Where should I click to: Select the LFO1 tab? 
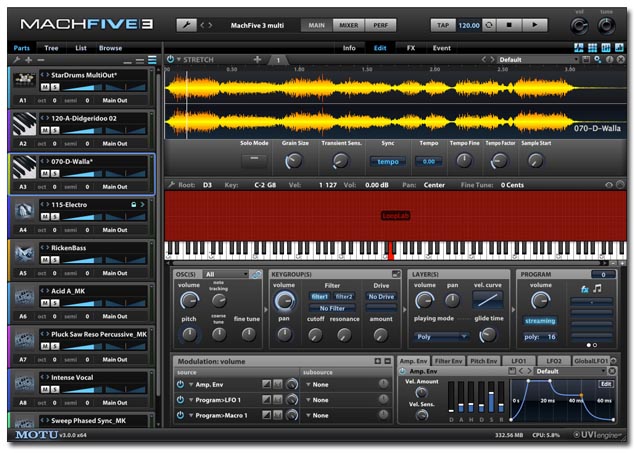pos(519,361)
